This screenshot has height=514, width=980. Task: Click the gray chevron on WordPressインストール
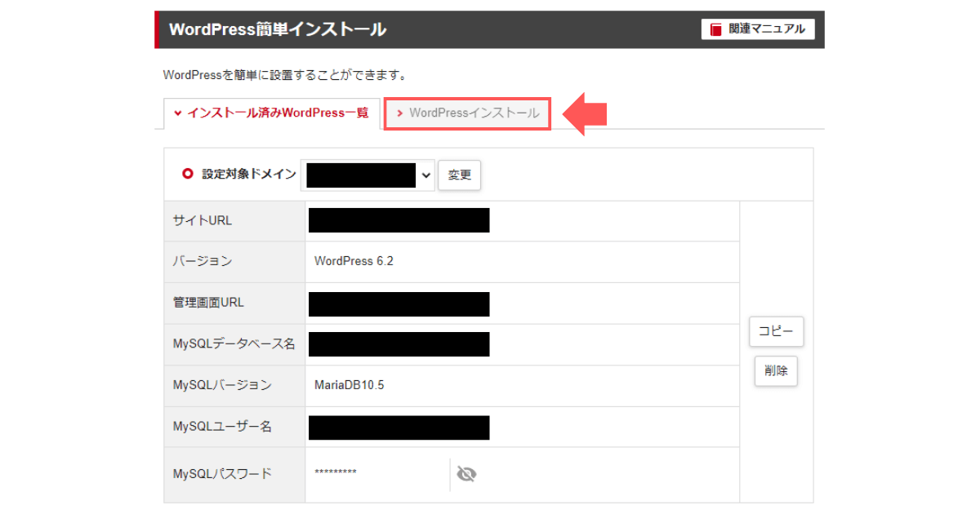coord(402,113)
